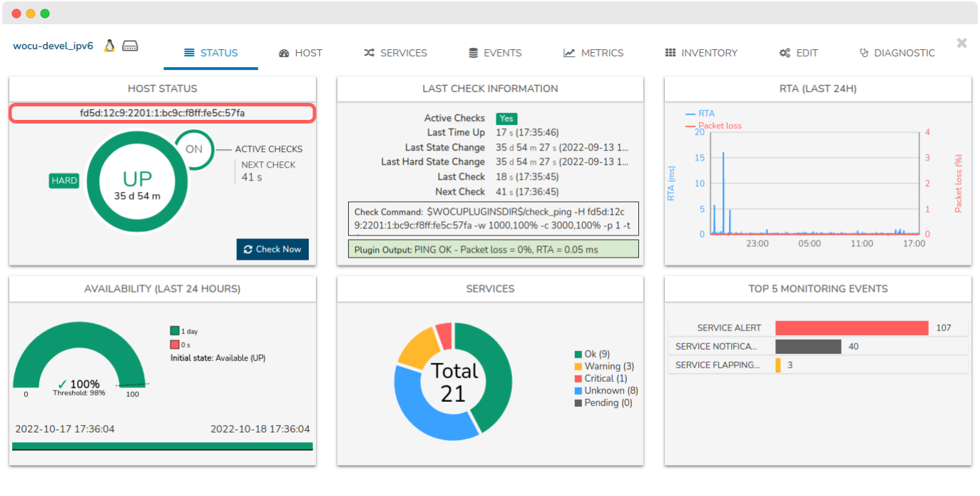Click the Check Now button
Image resolution: width=980 pixels, height=496 pixels.
272,249
